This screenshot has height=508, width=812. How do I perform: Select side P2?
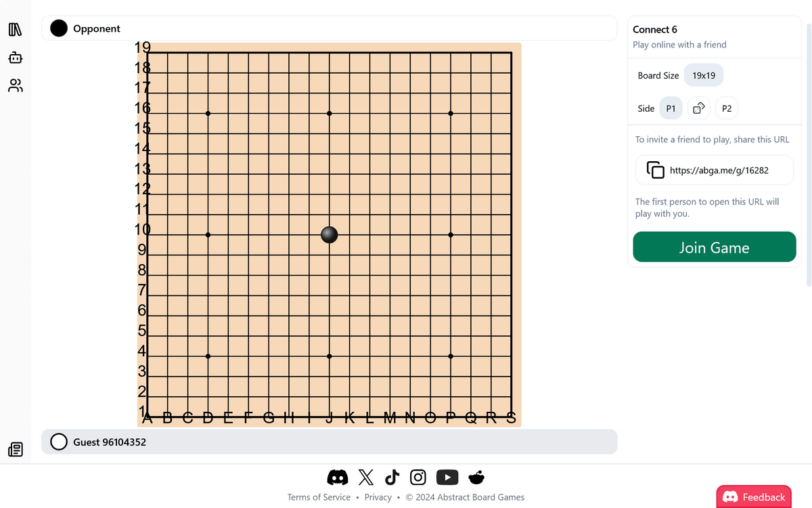click(727, 108)
